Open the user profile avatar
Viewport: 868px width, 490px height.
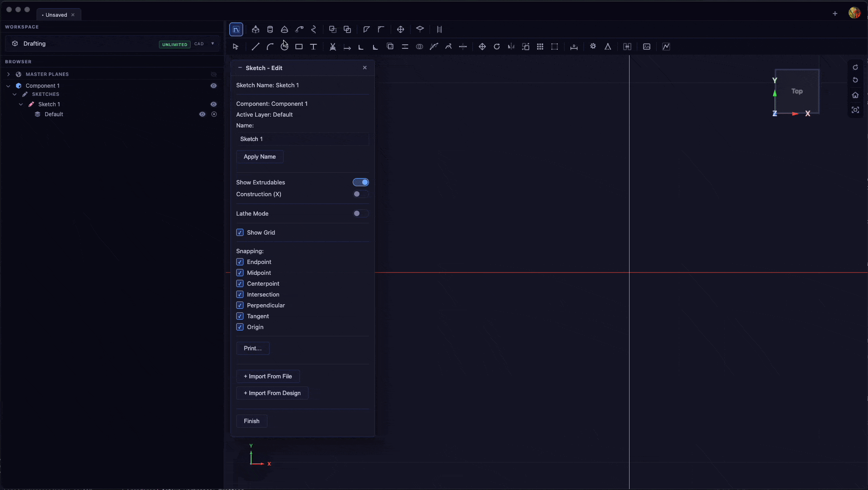854,13
